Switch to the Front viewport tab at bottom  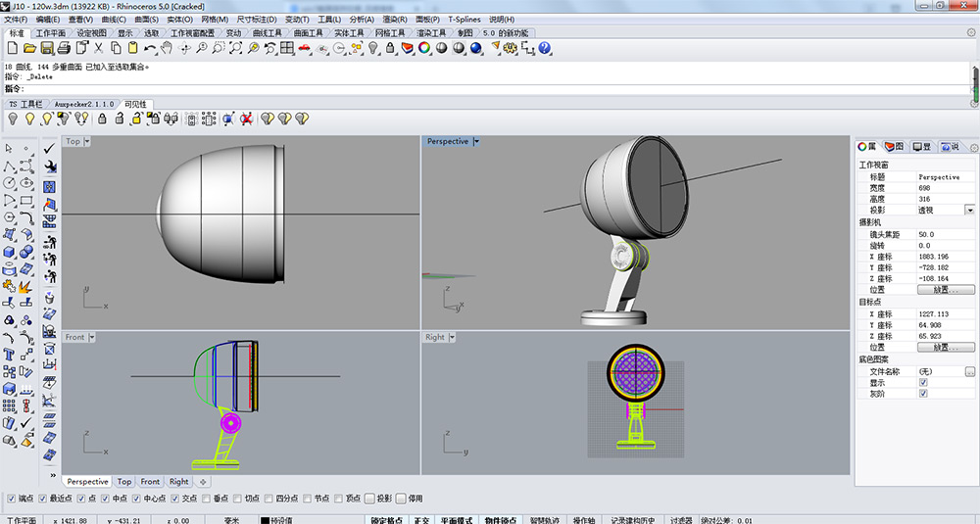click(x=150, y=482)
